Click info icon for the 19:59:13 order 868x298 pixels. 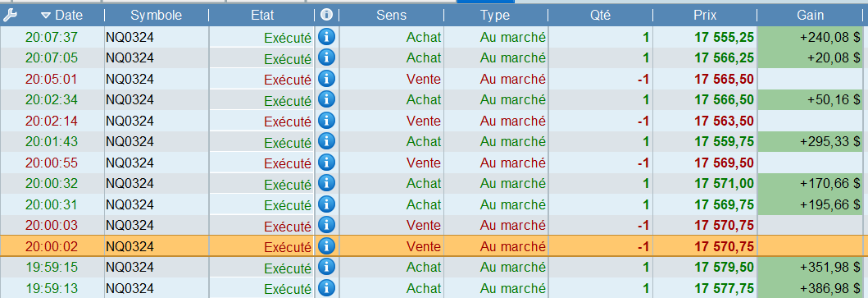tap(327, 288)
